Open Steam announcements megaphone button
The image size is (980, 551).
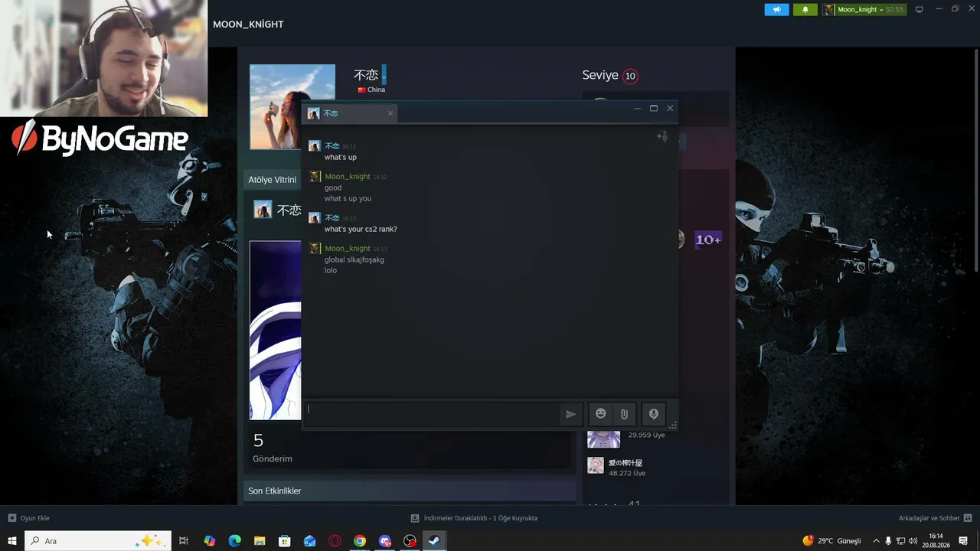coord(776,10)
